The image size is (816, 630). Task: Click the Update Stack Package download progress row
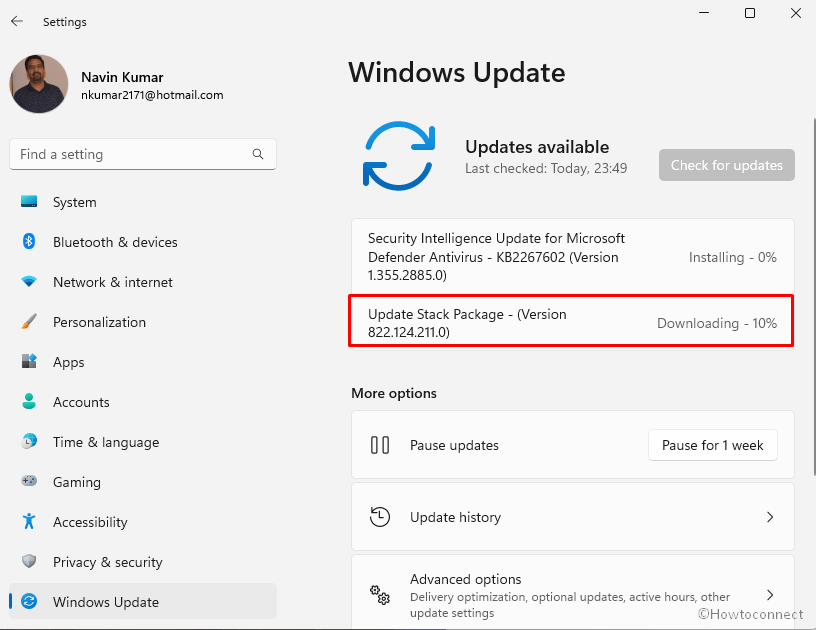point(571,321)
